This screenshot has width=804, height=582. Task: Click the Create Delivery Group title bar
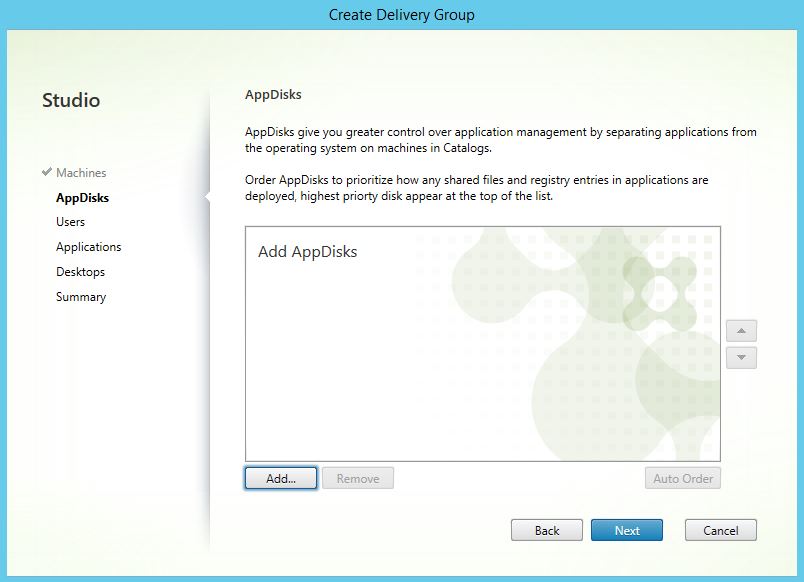[402, 15]
